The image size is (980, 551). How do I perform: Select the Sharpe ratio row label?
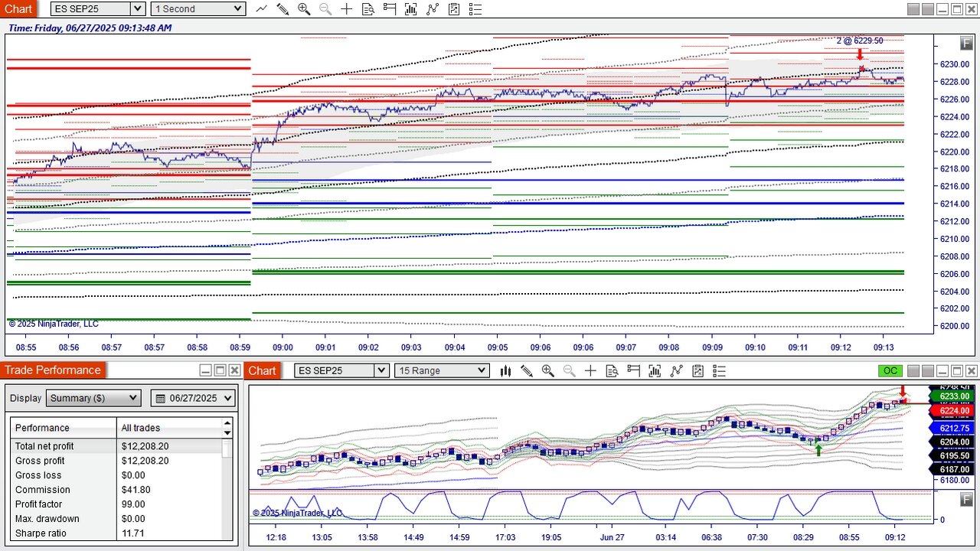(41, 533)
